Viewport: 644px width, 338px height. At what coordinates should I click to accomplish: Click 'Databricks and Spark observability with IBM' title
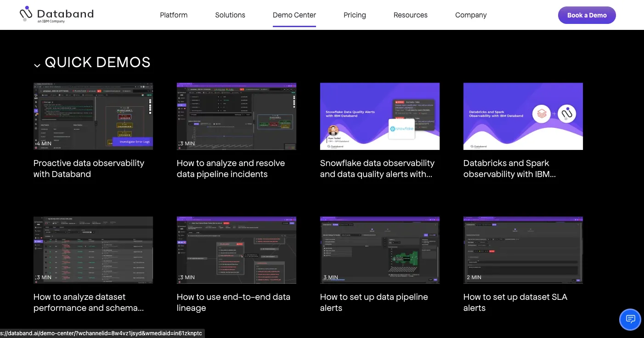(x=510, y=169)
